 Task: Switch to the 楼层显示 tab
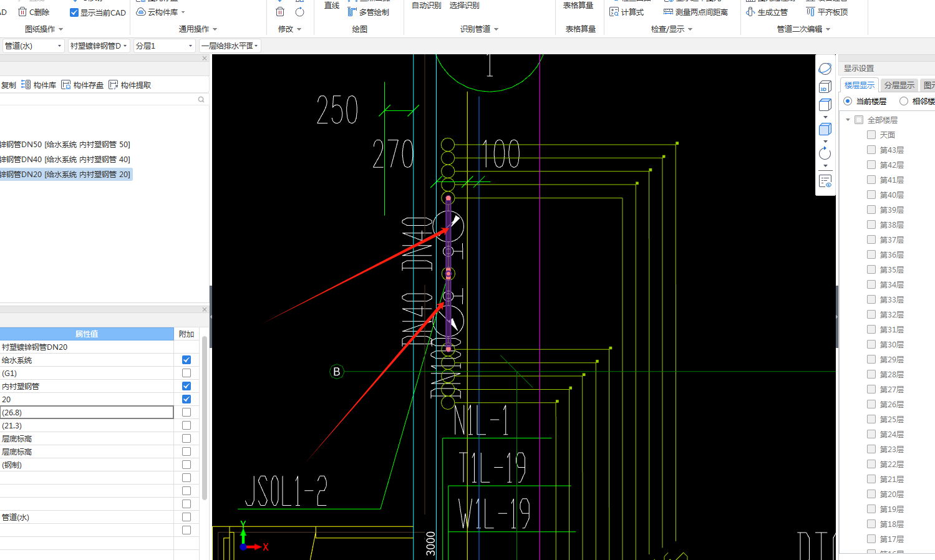(x=860, y=85)
